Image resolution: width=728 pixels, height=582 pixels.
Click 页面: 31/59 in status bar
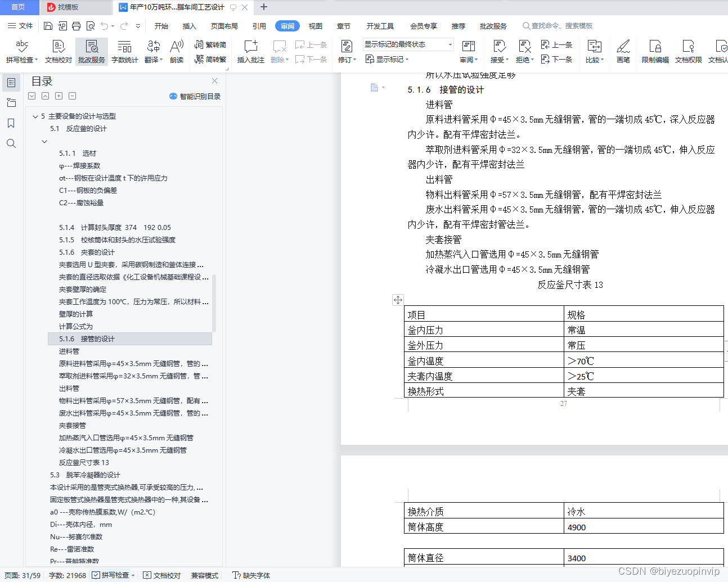(23, 575)
